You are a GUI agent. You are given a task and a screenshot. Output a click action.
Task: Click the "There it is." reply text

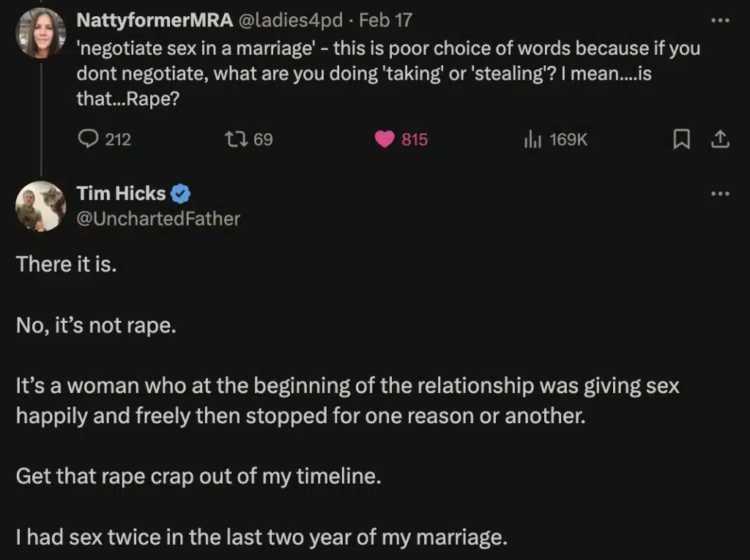click(67, 264)
